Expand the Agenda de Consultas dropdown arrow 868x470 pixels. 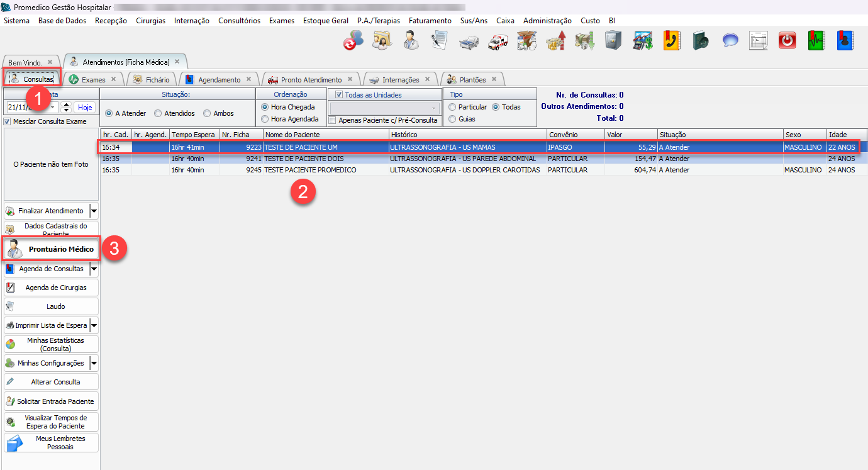point(94,269)
